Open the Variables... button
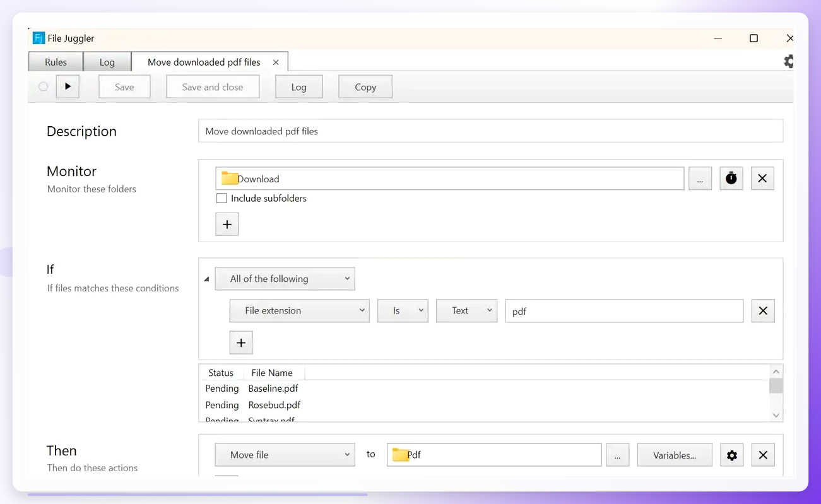 pyautogui.click(x=675, y=455)
